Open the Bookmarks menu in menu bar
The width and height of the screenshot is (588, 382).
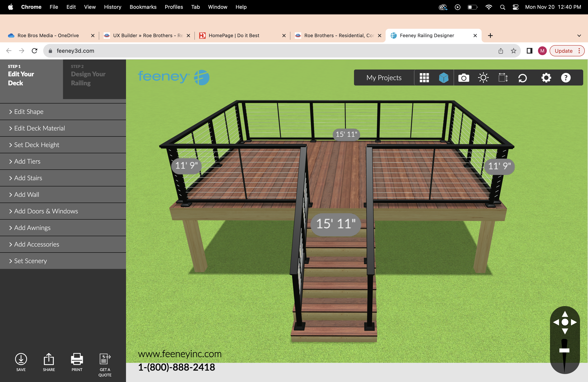tap(143, 7)
